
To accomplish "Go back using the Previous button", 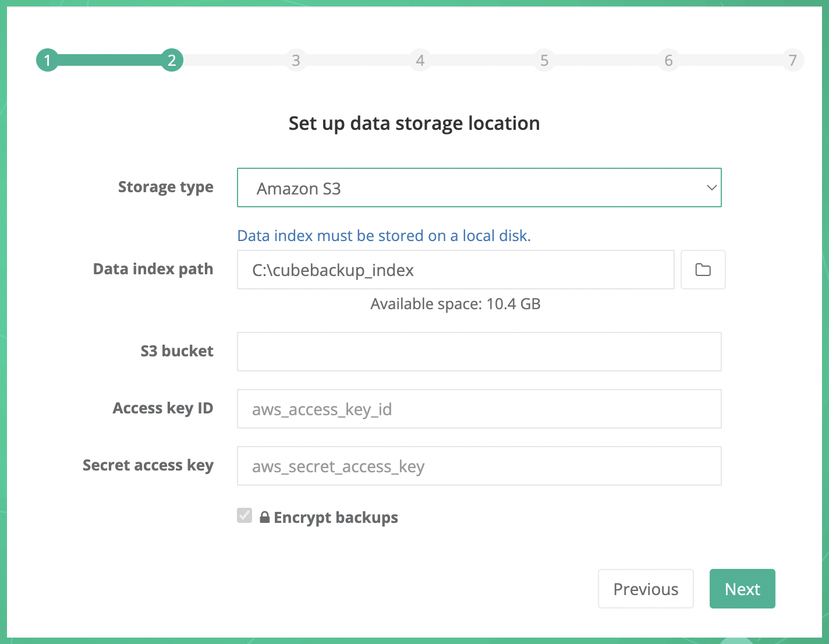I will click(x=646, y=589).
